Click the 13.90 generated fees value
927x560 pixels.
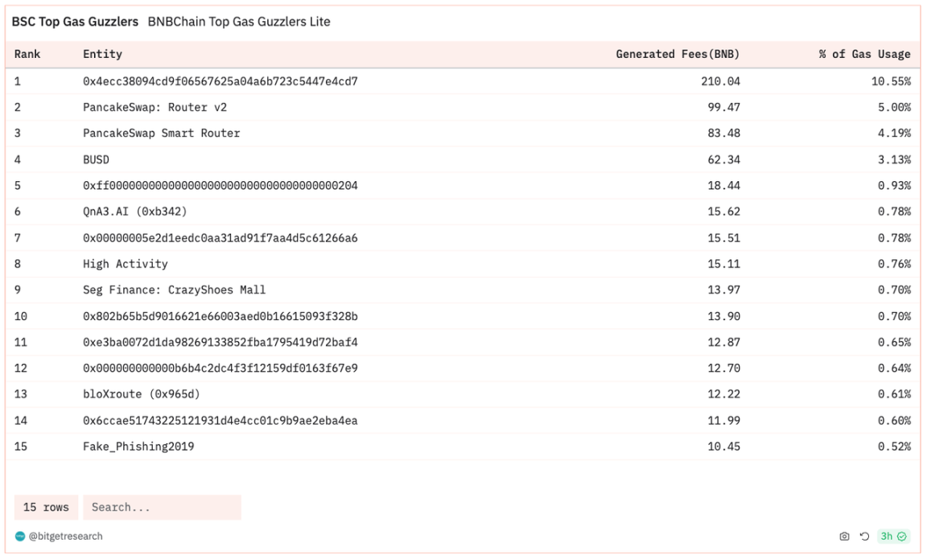pos(723,316)
